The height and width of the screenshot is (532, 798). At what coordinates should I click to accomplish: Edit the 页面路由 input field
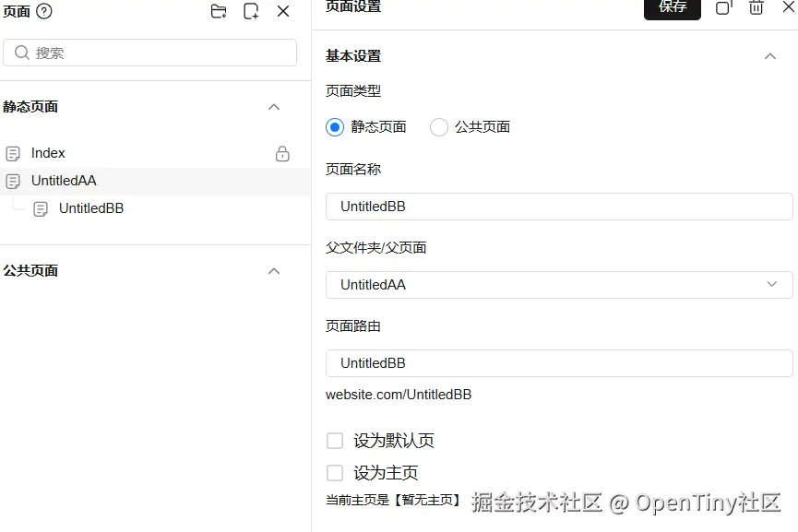tap(559, 363)
